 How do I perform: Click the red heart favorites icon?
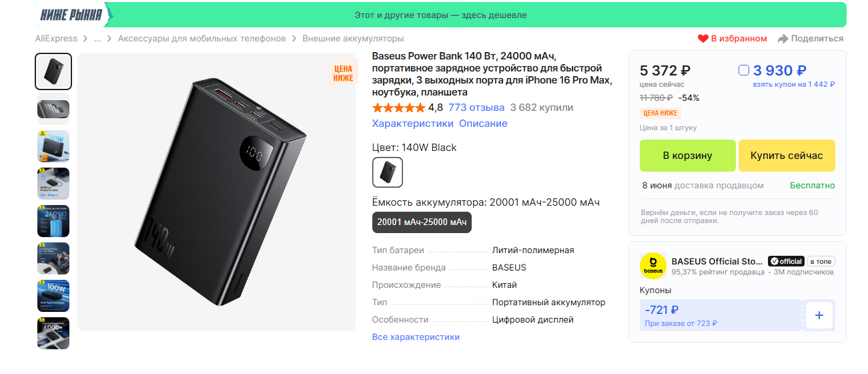click(x=703, y=39)
